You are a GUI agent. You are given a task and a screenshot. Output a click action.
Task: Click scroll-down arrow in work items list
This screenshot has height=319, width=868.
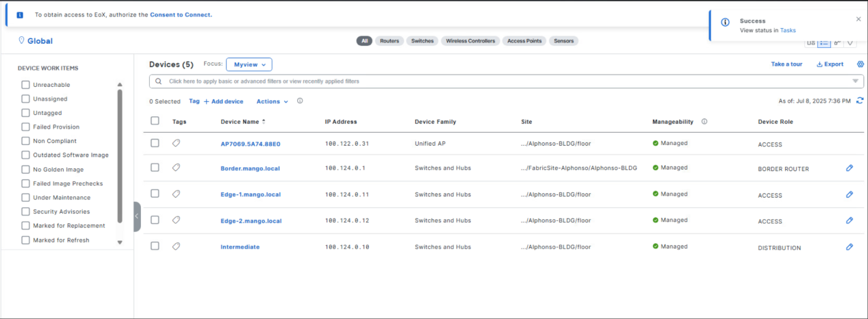(x=120, y=242)
